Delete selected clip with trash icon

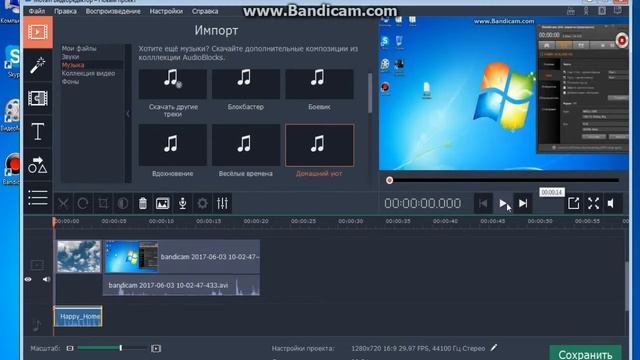pos(142,203)
